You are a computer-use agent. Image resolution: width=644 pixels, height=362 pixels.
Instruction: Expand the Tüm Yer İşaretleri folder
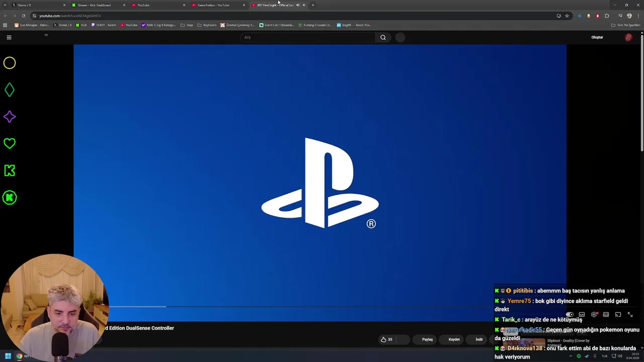point(625,25)
